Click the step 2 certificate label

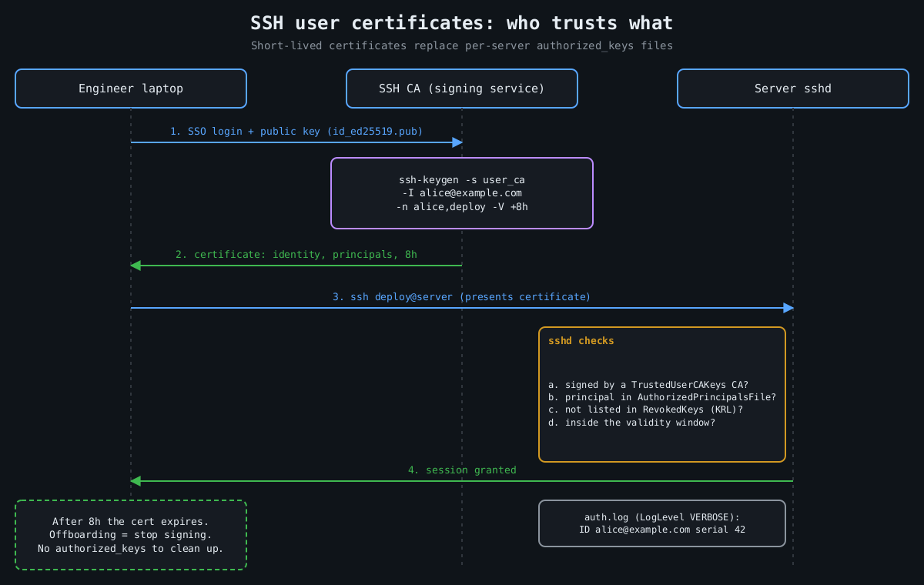tap(296, 254)
